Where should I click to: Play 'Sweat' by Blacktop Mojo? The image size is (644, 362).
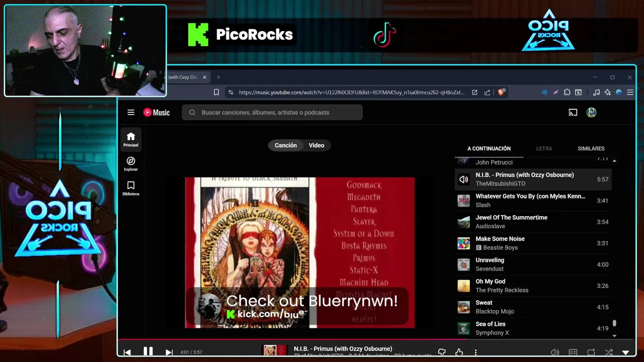point(533,307)
